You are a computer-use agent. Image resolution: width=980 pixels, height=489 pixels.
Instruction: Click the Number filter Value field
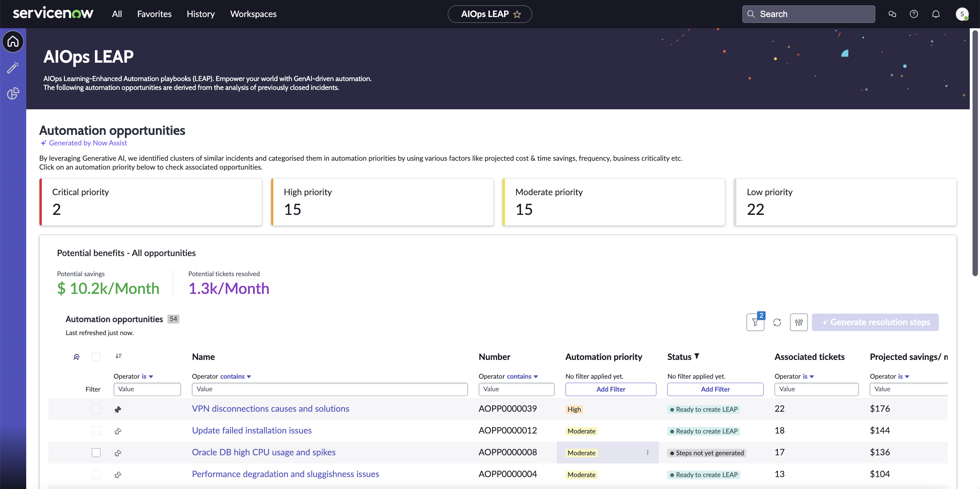[516, 389]
